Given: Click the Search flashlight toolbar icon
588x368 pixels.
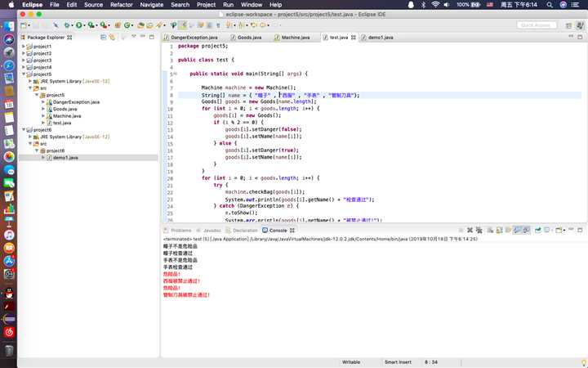Looking at the screenshot, I should [159, 25].
